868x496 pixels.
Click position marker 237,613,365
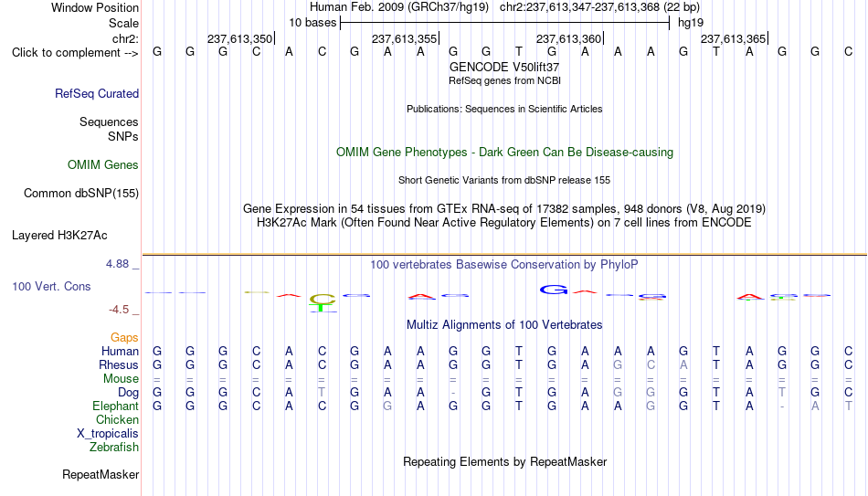[x=733, y=38]
